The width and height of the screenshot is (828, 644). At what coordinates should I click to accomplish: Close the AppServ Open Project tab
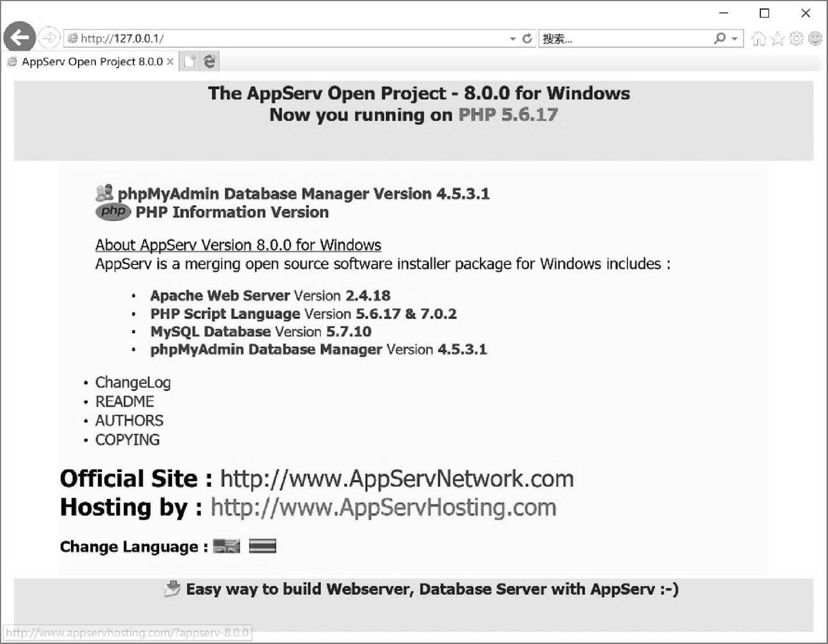pos(170,62)
